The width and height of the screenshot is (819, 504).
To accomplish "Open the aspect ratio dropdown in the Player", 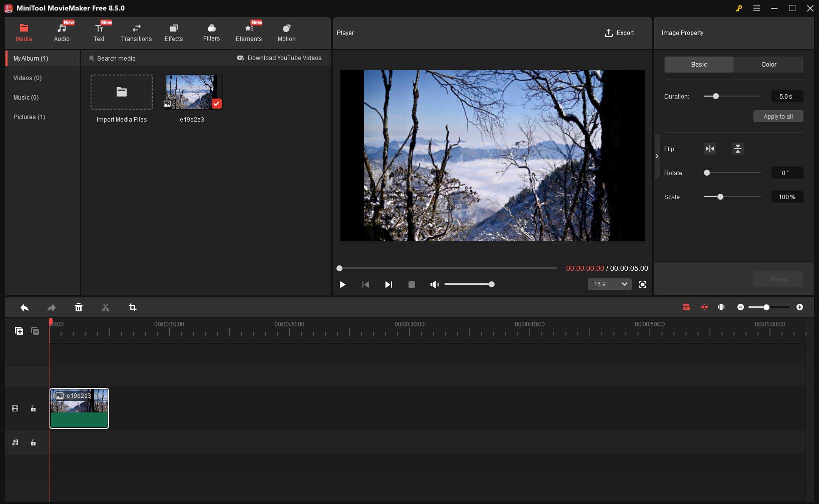I will coord(609,284).
